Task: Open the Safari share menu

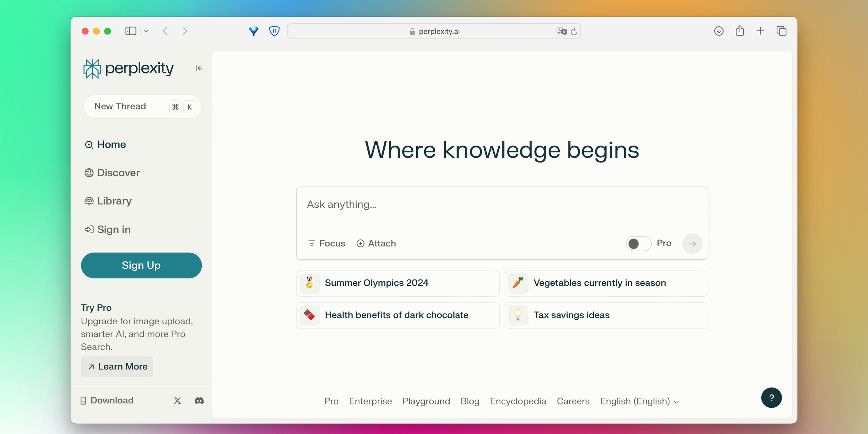Action: (x=740, y=31)
